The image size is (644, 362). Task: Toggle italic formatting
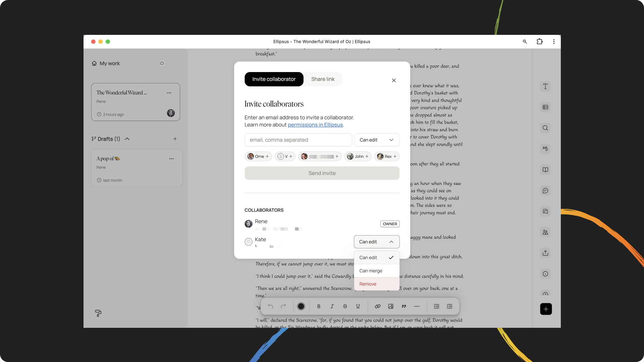point(332,306)
